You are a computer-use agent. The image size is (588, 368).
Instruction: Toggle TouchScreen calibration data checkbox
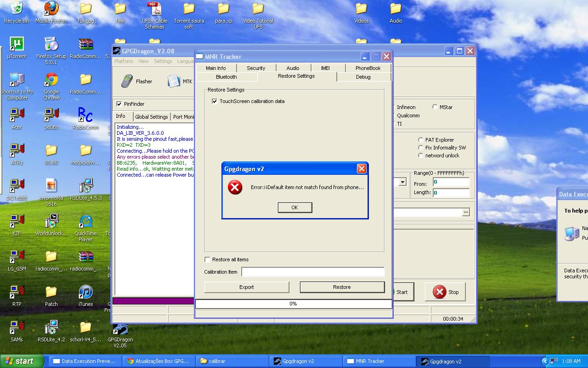point(215,101)
